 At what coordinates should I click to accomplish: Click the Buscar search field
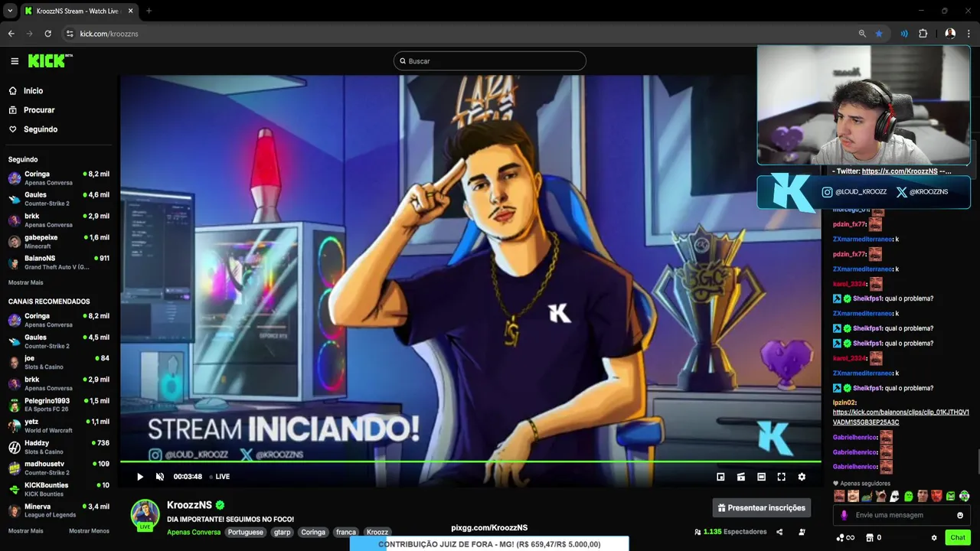[490, 61]
